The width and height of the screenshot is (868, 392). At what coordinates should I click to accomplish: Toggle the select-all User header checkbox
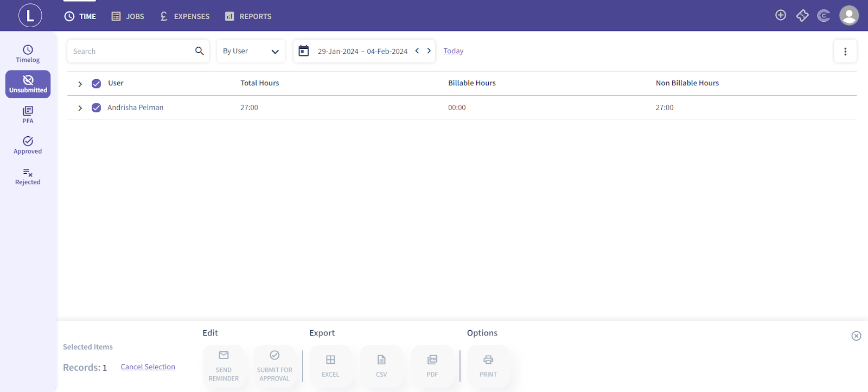[97, 84]
